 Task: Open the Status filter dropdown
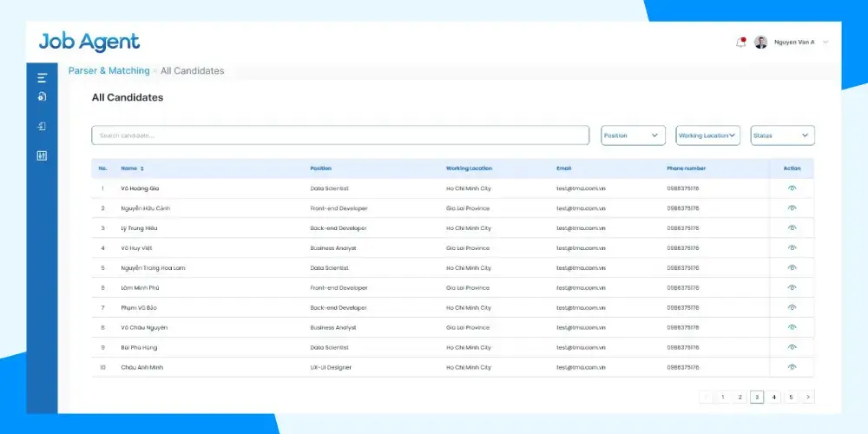[x=783, y=135]
